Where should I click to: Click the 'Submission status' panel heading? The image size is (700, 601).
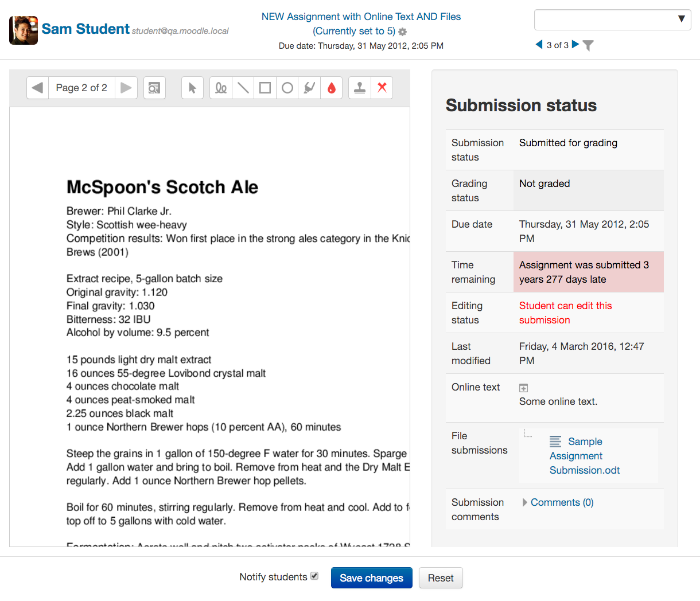pos(521,106)
